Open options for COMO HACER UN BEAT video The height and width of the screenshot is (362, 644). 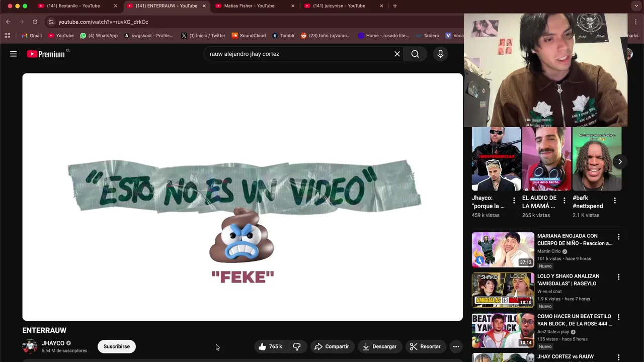click(618, 317)
